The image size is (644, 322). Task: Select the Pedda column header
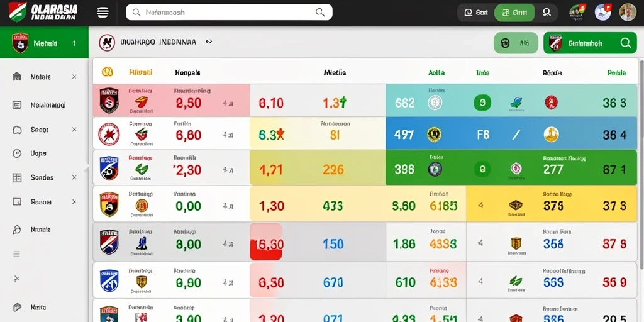[616, 73]
